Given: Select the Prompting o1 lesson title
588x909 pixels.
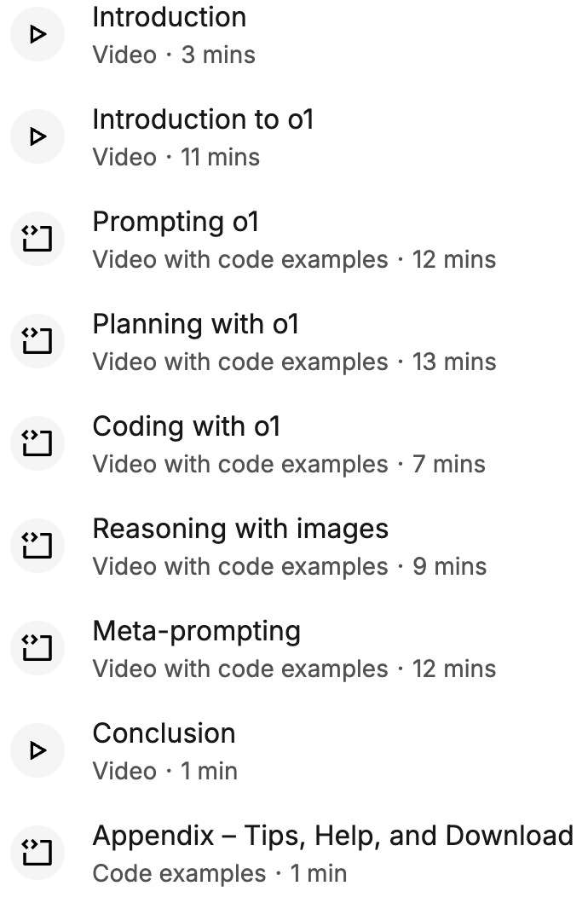Looking at the screenshot, I should point(175,222).
